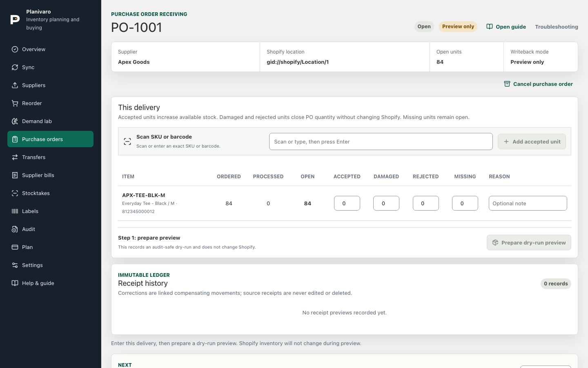Click the 0 records badge
The height and width of the screenshot is (368, 588).
tap(556, 284)
